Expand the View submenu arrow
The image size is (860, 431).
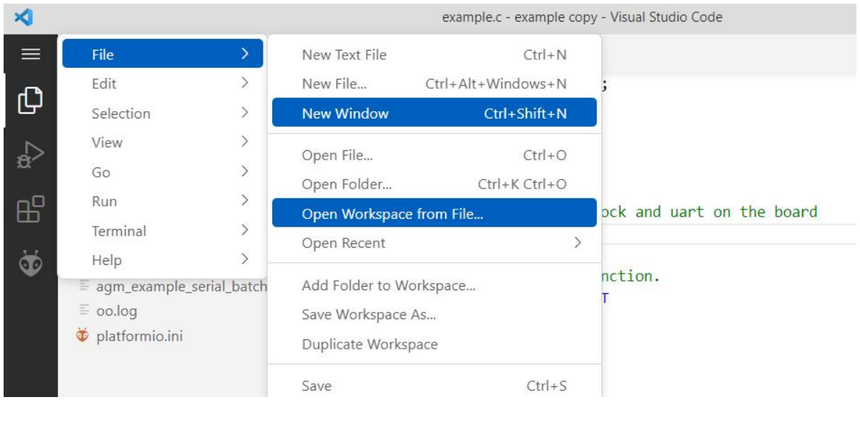pyautogui.click(x=245, y=141)
